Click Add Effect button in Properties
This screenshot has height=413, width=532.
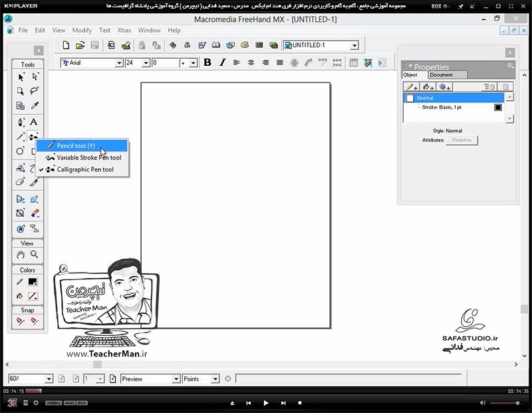pyautogui.click(x=444, y=87)
